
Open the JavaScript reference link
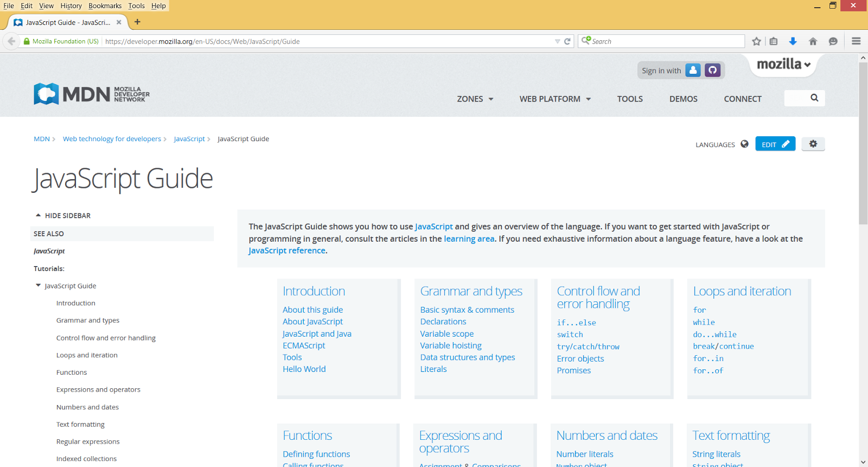pyautogui.click(x=287, y=250)
